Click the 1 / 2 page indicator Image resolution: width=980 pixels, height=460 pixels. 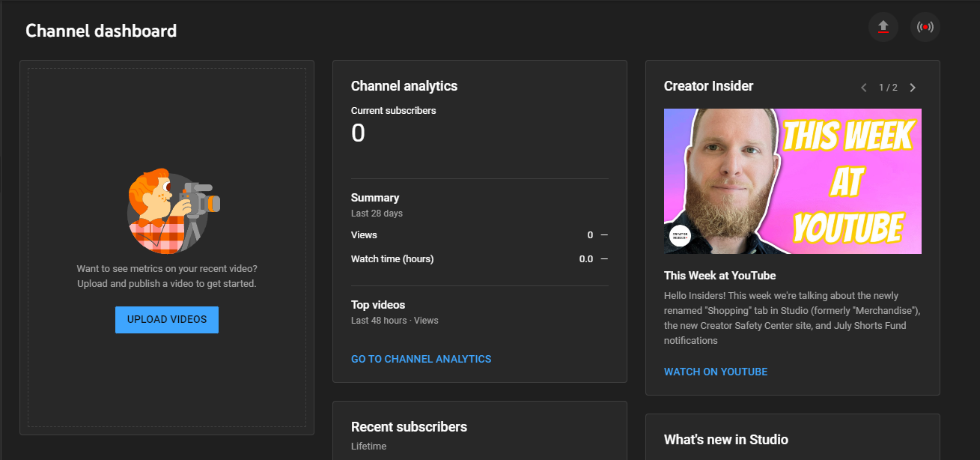tap(888, 88)
